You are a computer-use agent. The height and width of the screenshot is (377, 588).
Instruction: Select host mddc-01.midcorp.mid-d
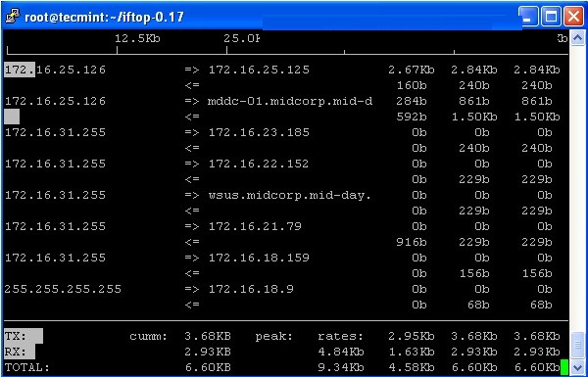tap(290, 101)
